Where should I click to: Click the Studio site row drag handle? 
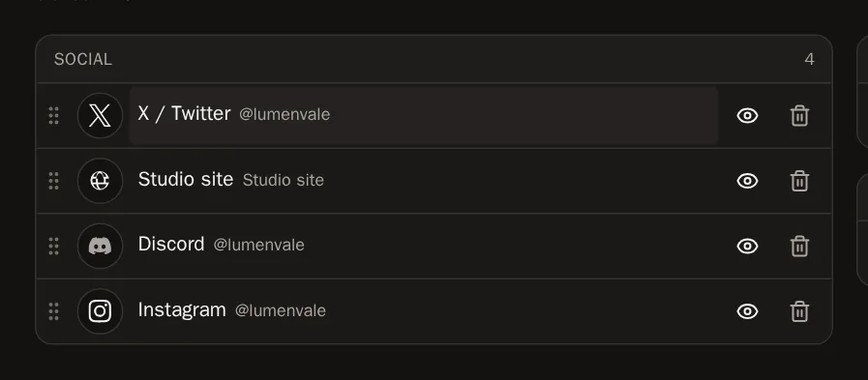[x=53, y=181]
